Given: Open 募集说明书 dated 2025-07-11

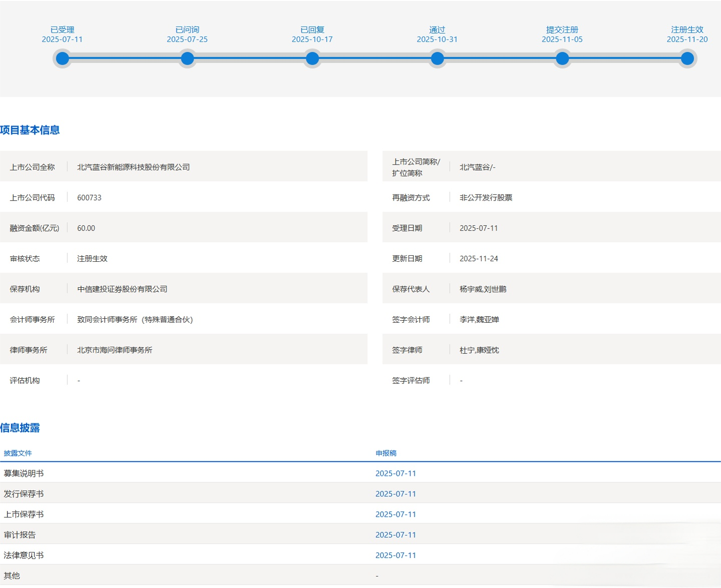Looking at the screenshot, I should (x=396, y=473).
